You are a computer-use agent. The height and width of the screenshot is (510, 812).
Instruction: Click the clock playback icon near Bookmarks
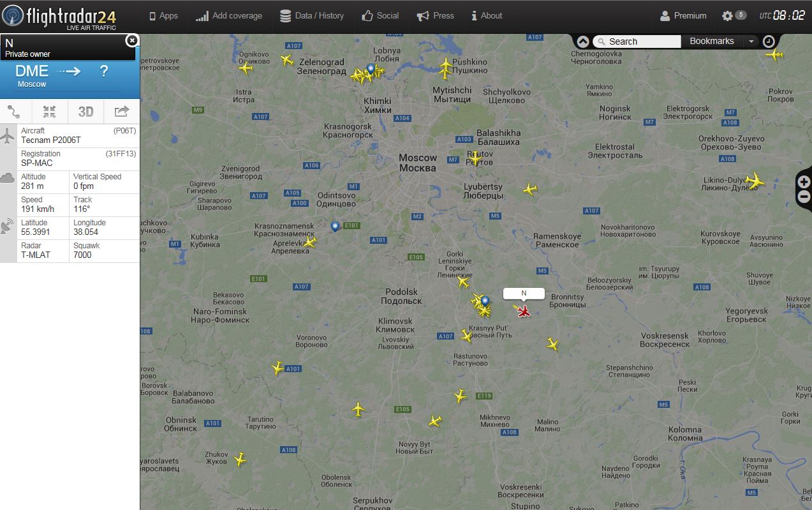(x=769, y=41)
